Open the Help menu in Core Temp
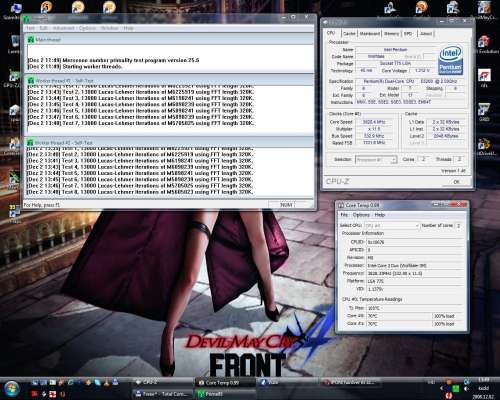 coord(380,215)
